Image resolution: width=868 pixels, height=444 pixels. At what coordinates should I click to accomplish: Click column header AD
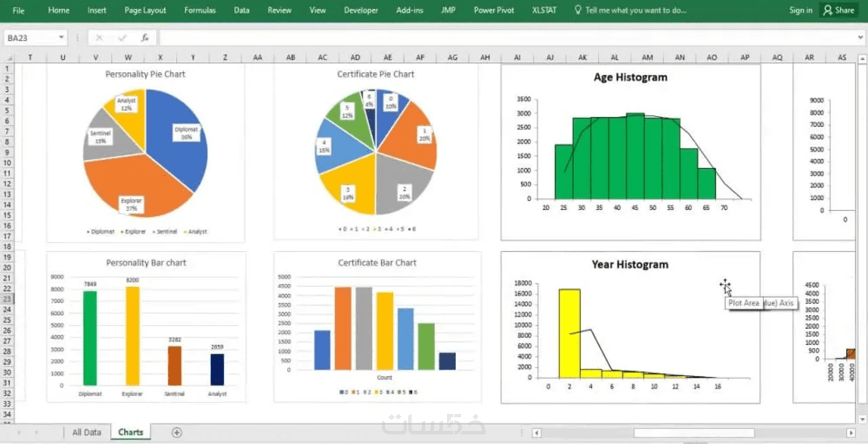pyautogui.click(x=355, y=58)
